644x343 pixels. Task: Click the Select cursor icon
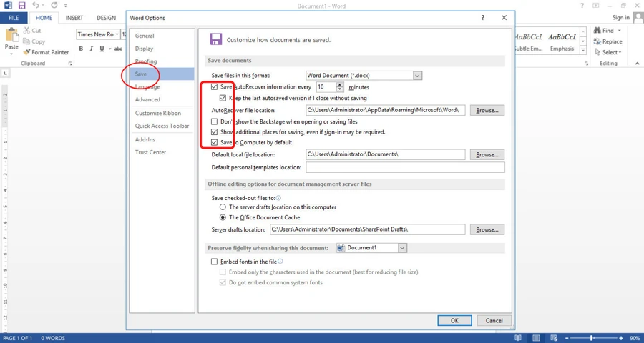597,52
